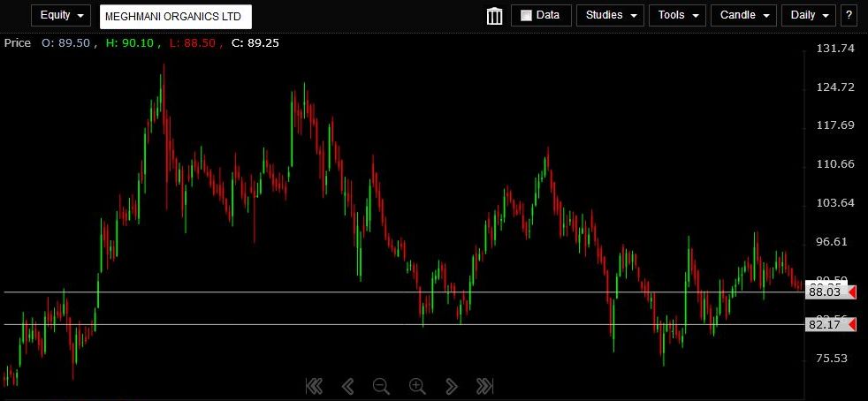
Task: Open help with the question mark button
Action: [849, 15]
